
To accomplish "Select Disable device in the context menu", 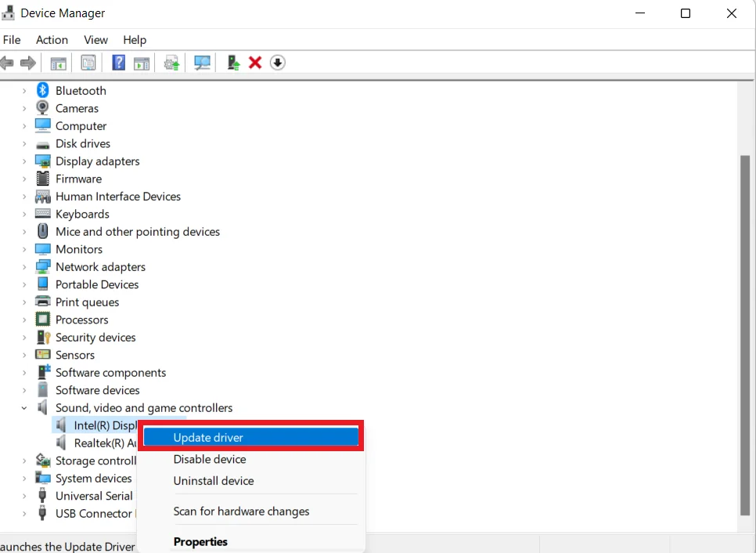I will coord(210,460).
